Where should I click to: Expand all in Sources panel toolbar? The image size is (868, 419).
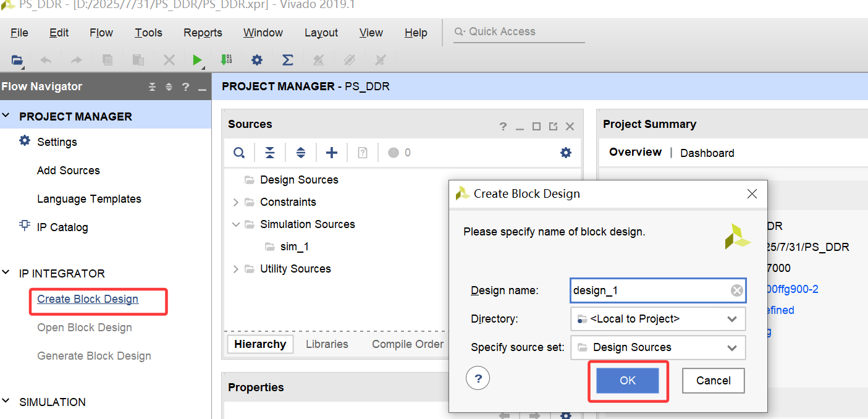(x=301, y=153)
